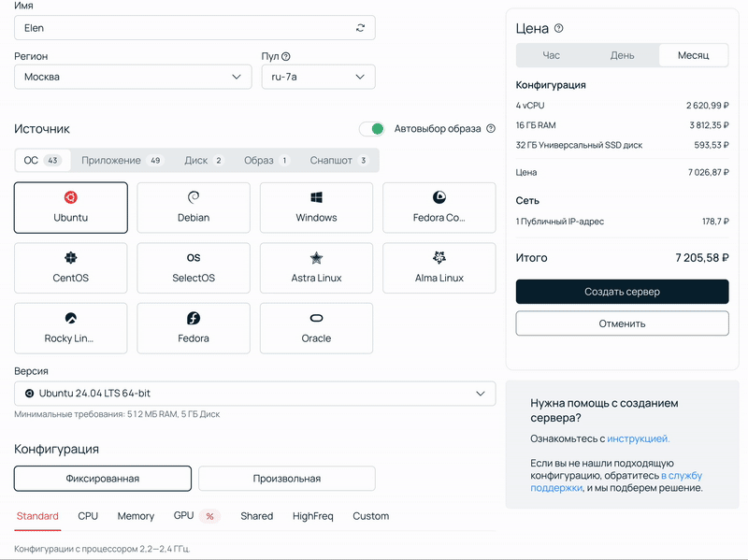748x560 pixels.
Task: Open the HighFreq configuration tab
Action: (x=313, y=516)
